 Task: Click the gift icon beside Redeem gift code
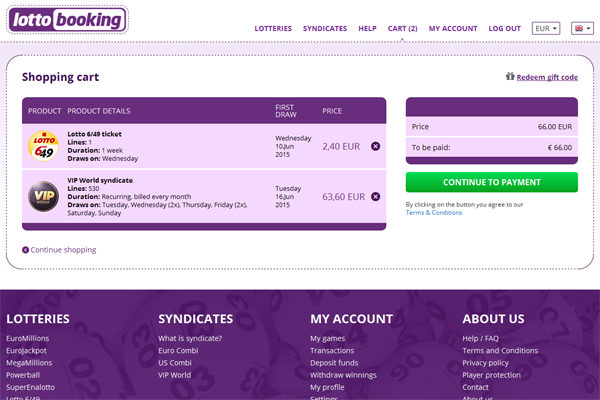point(510,76)
